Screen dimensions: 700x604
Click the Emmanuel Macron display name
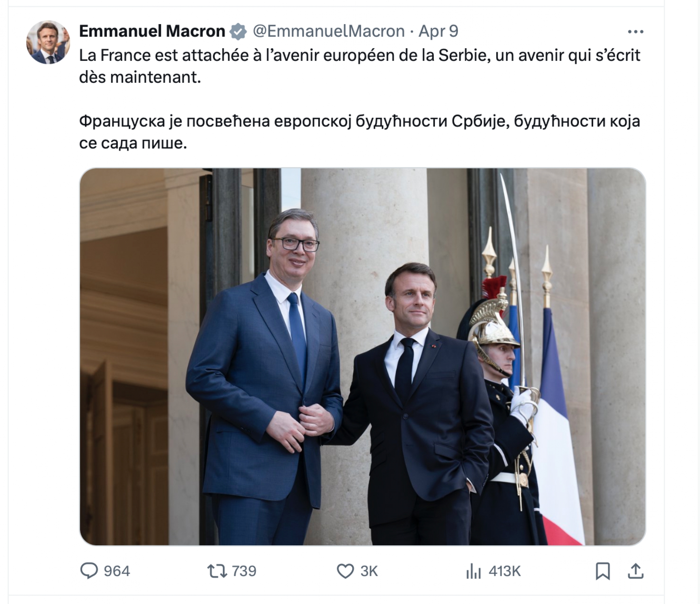pos(152,31)
